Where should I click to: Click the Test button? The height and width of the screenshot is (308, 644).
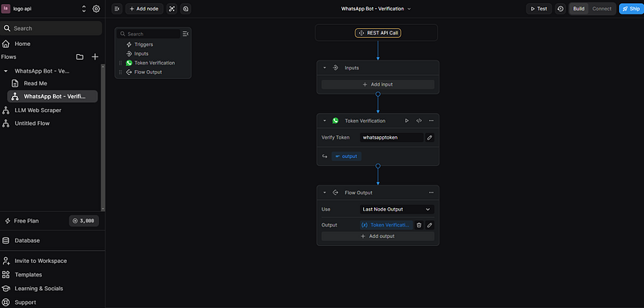point(539,9)
